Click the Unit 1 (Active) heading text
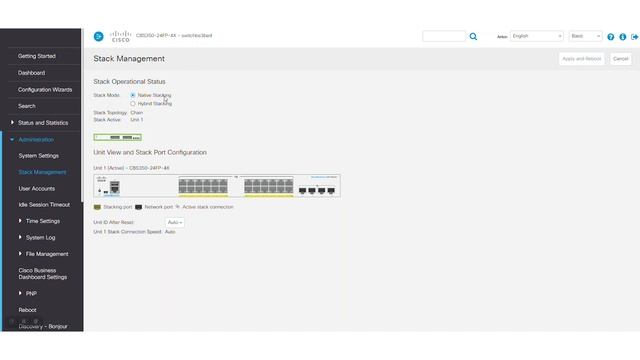640x360 pixels. [x=131, y=168]
